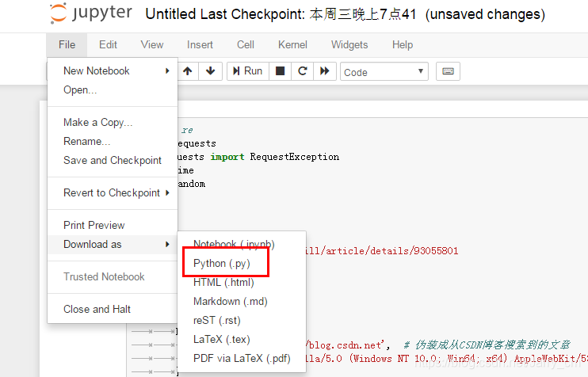Screen dimensions: 588x377
Task: Click the import keyword in code
Action: click(x=227, y=157)
